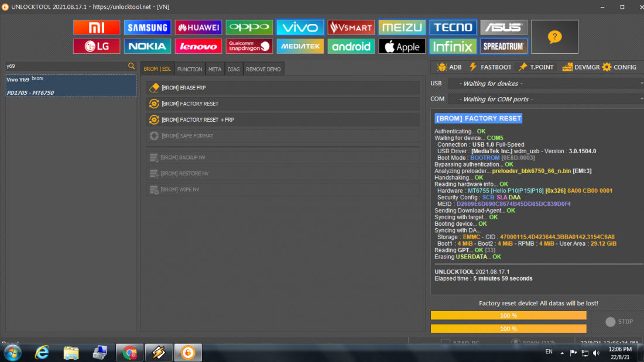Click the lower 100 % progress bar
Viewport: 644px width, 362px height.
click(x=508, y=329)
